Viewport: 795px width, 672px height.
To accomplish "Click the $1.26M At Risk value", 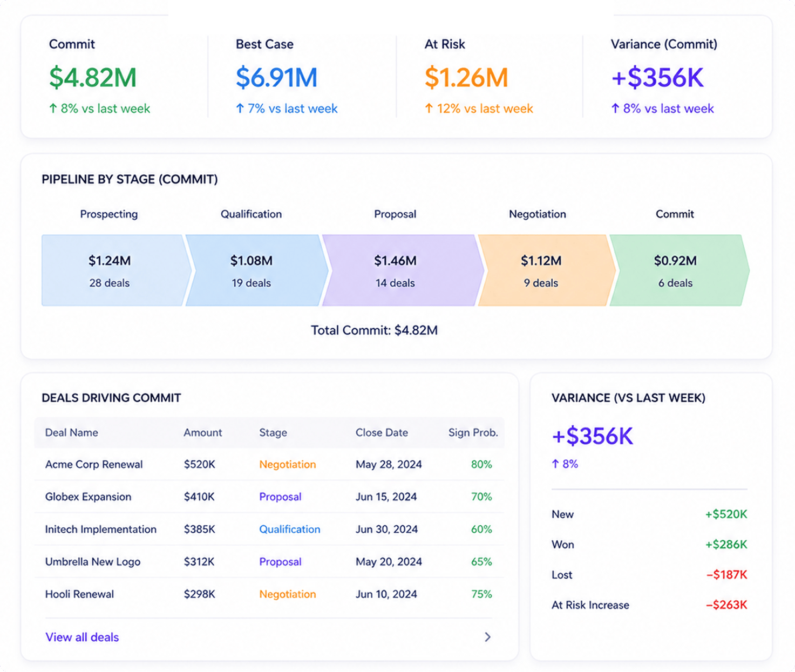I will (x=466, y=77).
